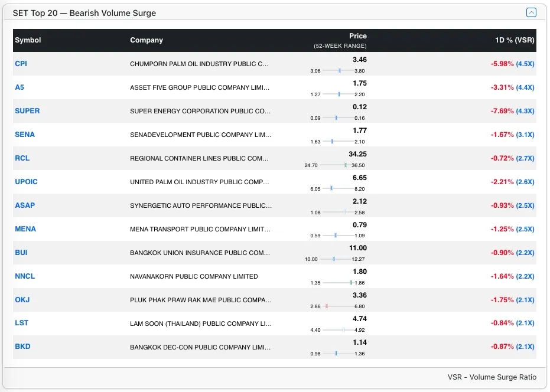The width and height of the screenshot is (550, 392).
Task: Click the VSR - Volume Surge Ratio footnote
Action: (x=492, y=377)
